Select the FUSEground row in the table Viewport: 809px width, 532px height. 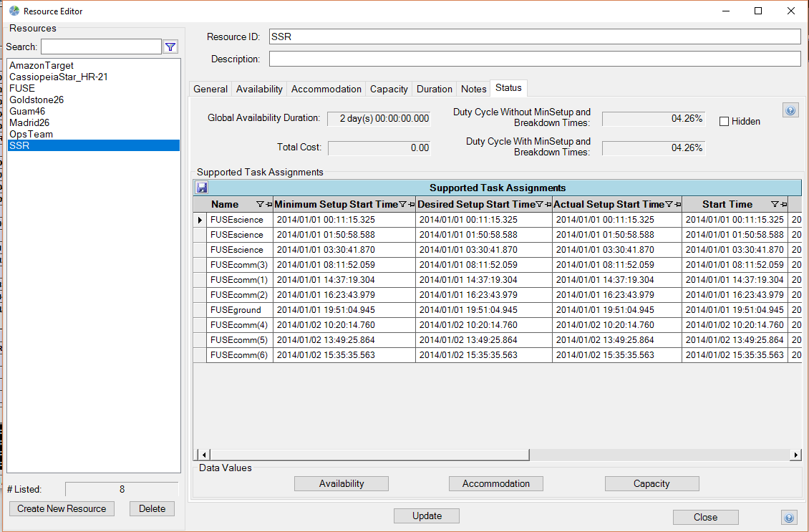tap(236, 310)
